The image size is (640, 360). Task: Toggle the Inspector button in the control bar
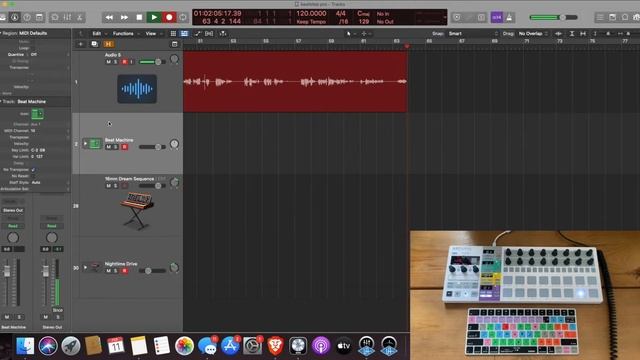15,18
